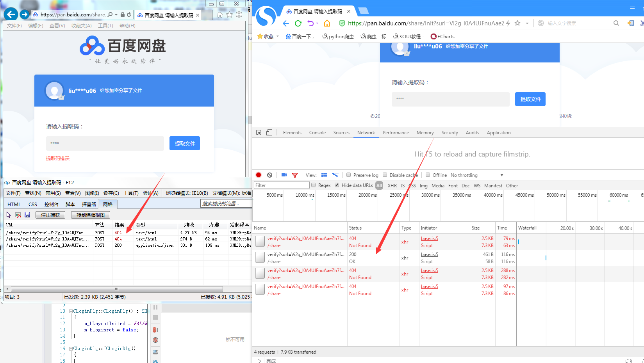This screenshot has width=644, height=363.
Task: Open Sogou browser main menu icon
Action: coord(632,8)
